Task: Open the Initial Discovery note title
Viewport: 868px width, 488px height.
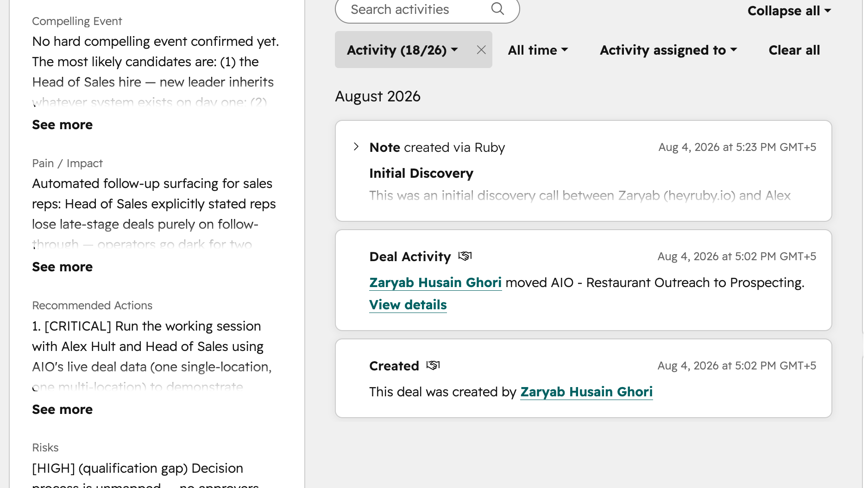Action: [x=421, y=173]
